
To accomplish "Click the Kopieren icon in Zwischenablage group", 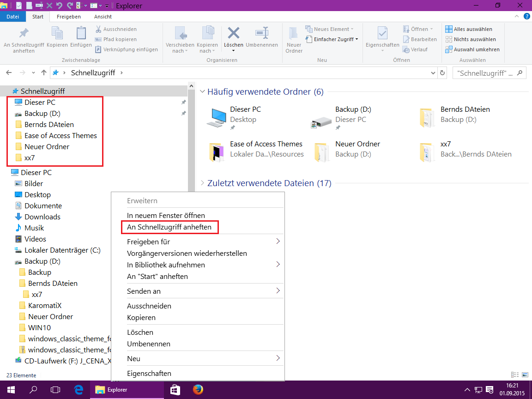I will 57,33.
